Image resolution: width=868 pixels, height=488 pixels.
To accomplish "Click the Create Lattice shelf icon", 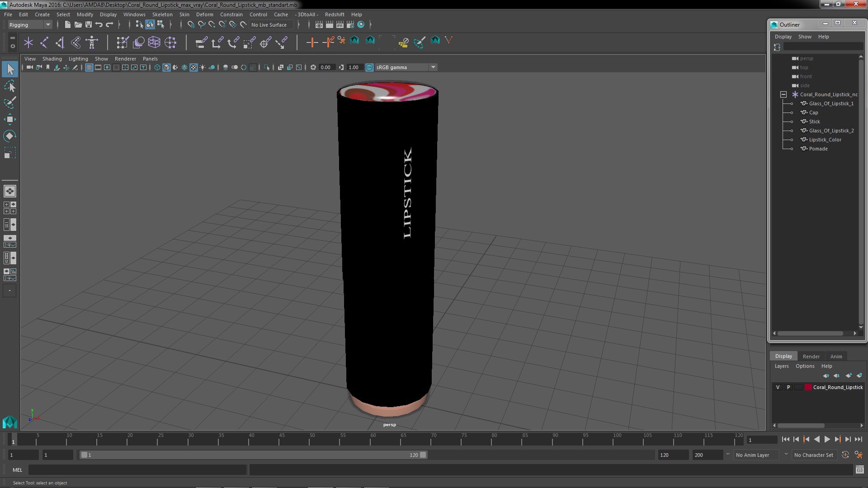I will pyautogui.click(x=154, y=42).
